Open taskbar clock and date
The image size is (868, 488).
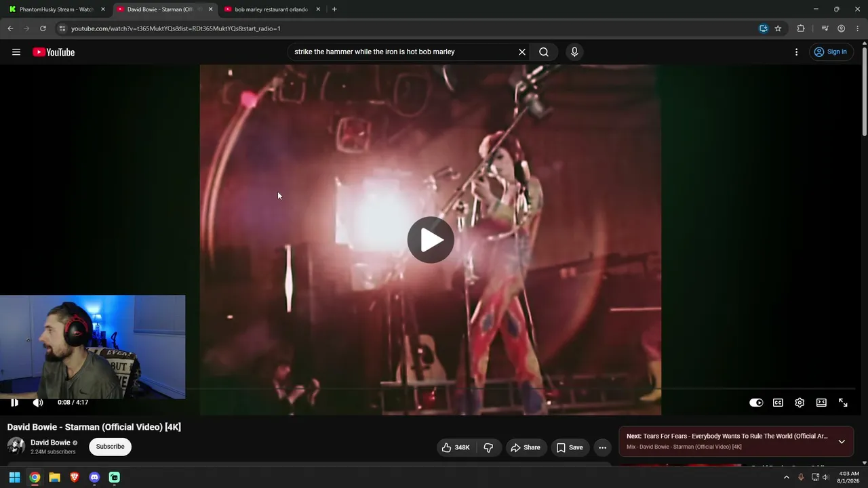click(849, 477)
